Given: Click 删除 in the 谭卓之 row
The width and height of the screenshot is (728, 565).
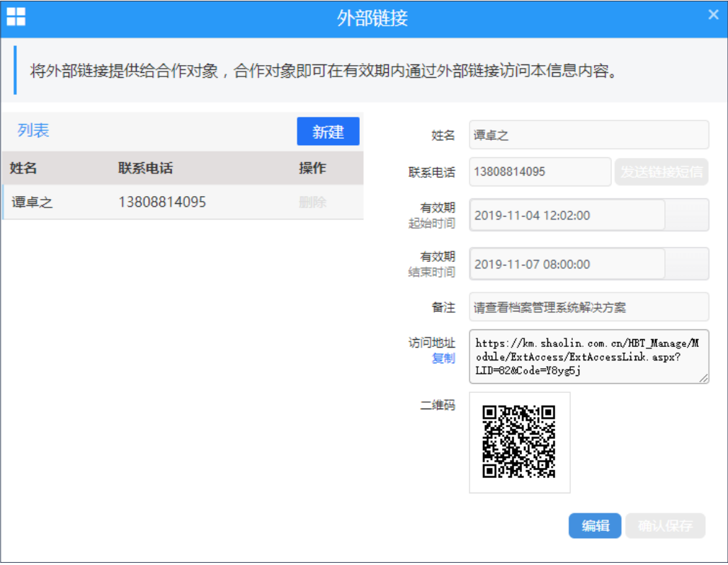Looking at the screenshot, I should (x=312, y=202).
